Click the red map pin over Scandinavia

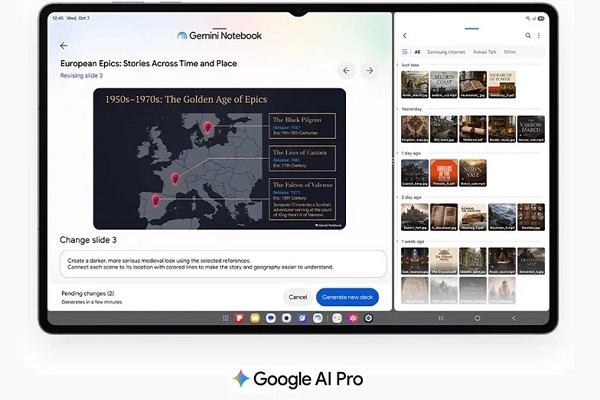coord(207,127)
